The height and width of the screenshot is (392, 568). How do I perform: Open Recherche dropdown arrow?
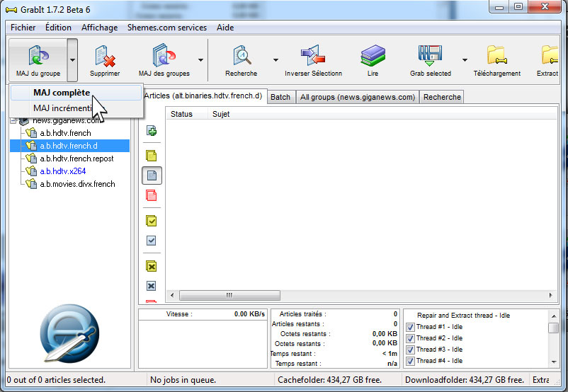coord(276,60)
